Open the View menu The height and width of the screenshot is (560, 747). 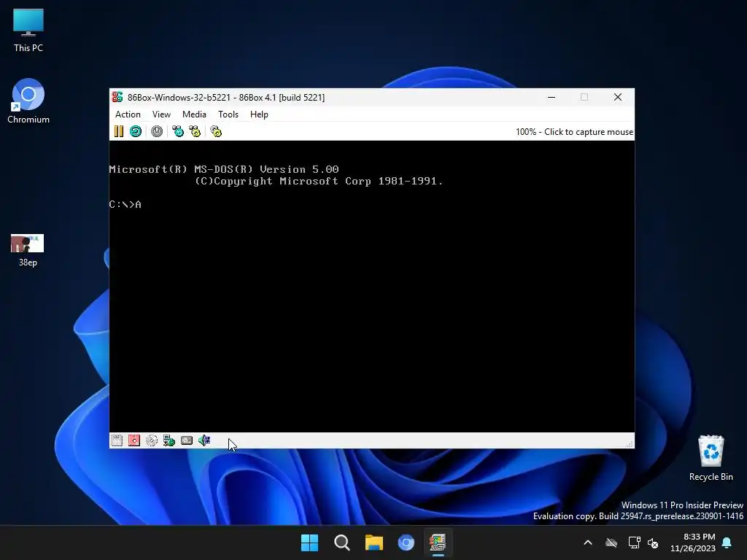click(x=161, y=114)
